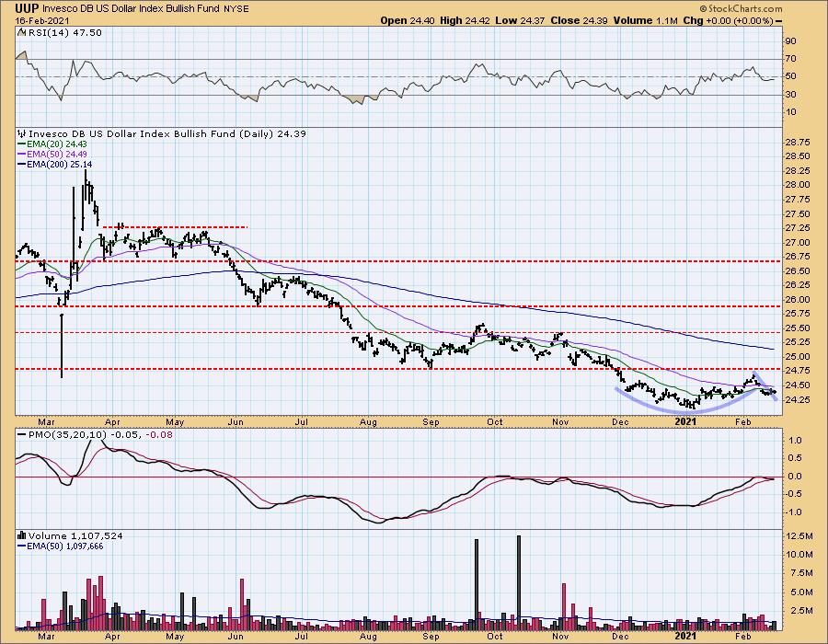Click the green EMA(20) legend line
This screenshot has height=644, width=828.
[x=22, y=144]
